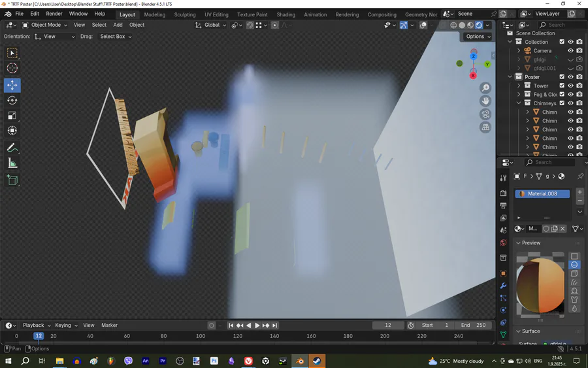The height and width of the screenshot is (368, 588).
Task: Open the Add menu in viewport header
Action: click(x=118, y=25)
